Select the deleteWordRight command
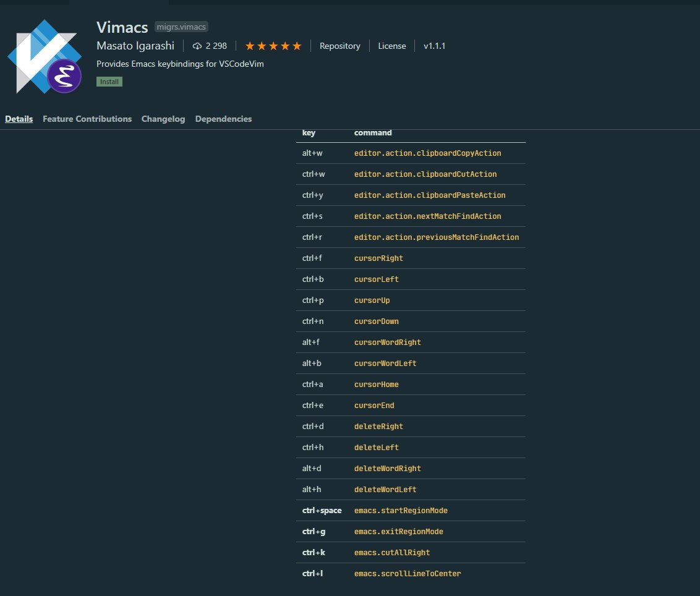The width and height of the screenshot is (700, 596). pyautogui.click(x=387, y=468)
